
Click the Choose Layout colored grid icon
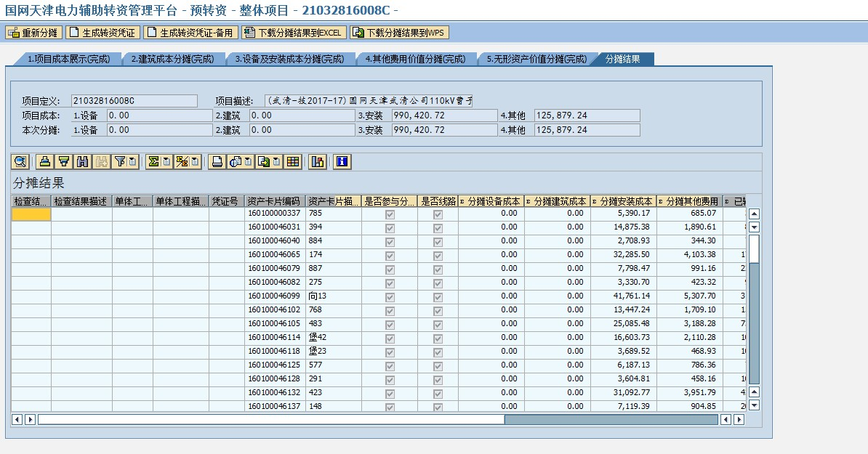[293, 161]
